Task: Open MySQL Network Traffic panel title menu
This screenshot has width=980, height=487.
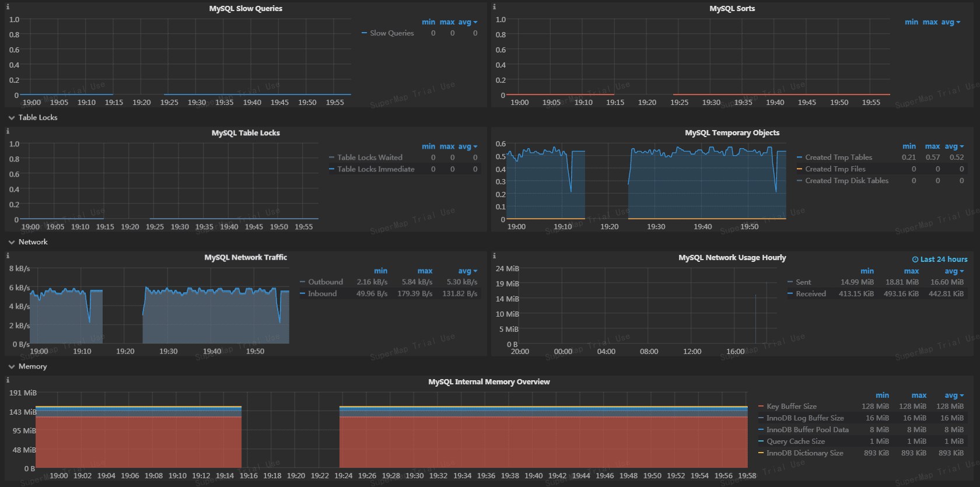Action: [246, 257]
